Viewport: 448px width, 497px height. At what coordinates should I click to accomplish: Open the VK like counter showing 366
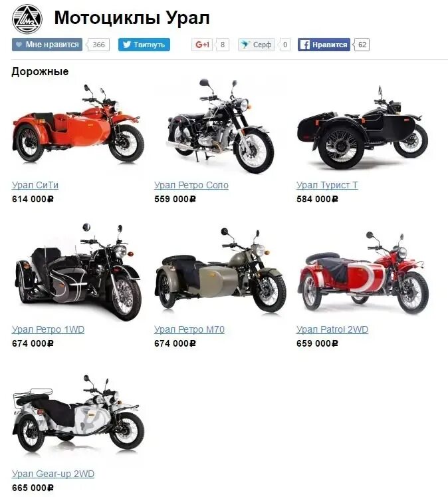pos(98,45)
